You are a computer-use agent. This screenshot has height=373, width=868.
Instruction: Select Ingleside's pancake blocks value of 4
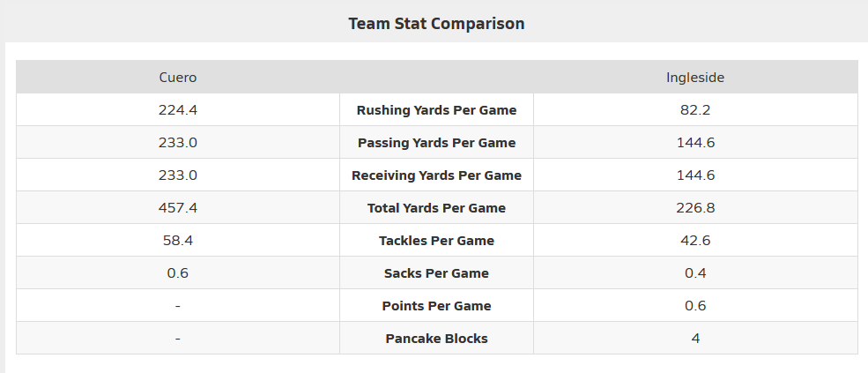(x=695, y=339)
